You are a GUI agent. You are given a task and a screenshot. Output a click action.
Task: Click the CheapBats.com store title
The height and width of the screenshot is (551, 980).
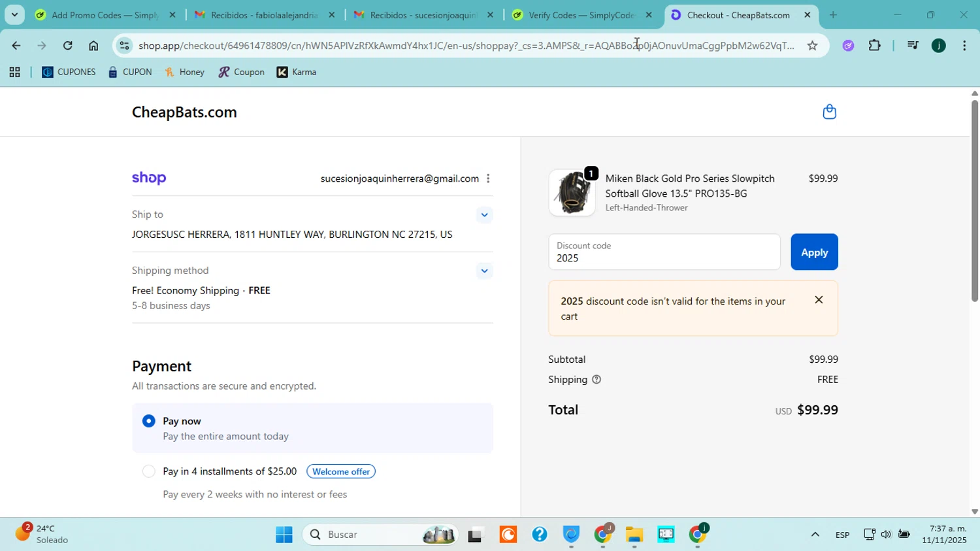pos(184,112)
